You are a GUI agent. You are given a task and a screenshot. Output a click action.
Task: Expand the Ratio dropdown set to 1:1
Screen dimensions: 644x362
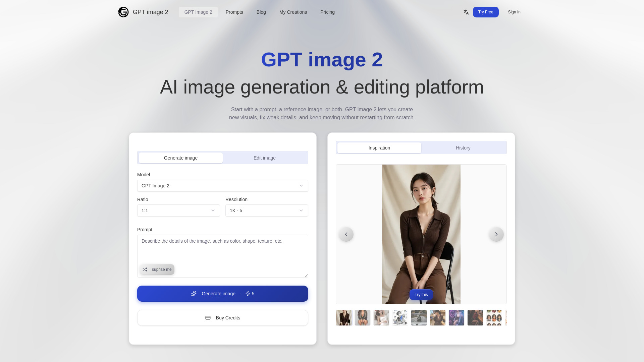(x=178, y=210)
